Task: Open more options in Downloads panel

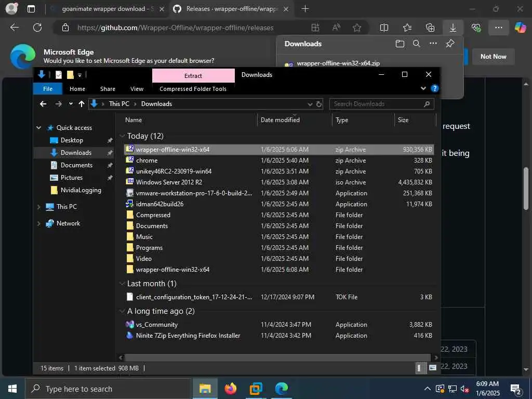Action: 433,44
